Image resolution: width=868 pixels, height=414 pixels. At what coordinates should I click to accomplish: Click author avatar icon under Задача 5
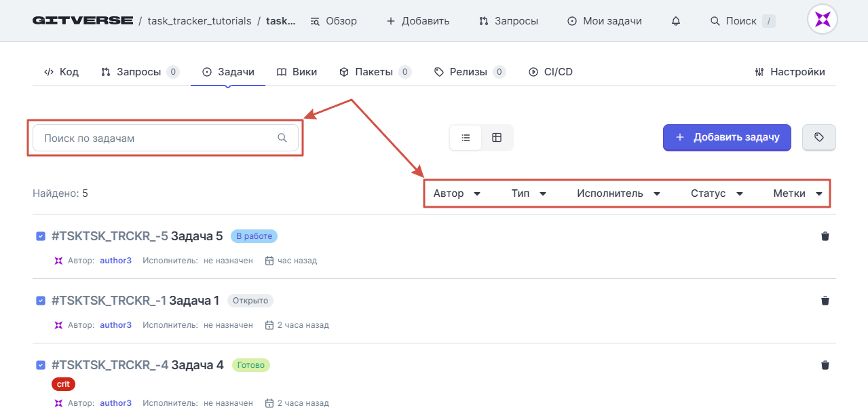pos(58,261)
